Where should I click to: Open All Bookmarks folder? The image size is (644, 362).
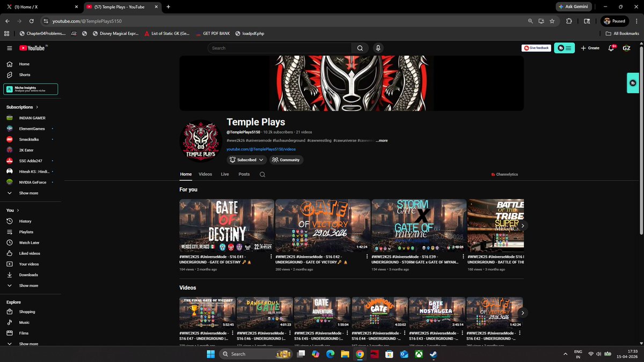coord(623,33)
